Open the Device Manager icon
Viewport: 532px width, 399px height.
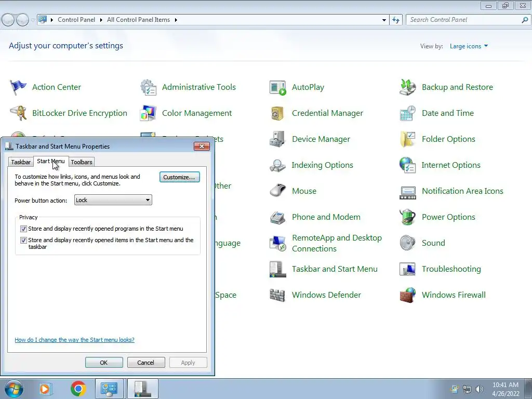click(x=277, y=139)
